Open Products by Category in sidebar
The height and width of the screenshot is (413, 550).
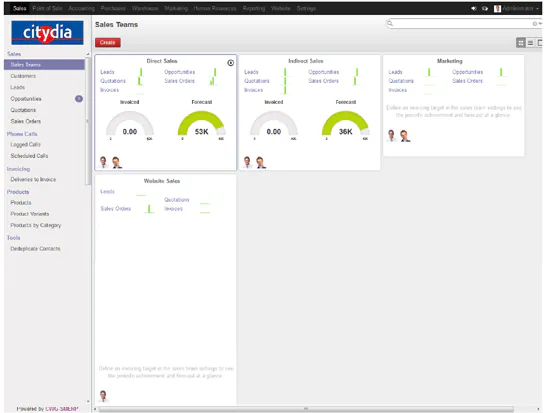coord(36,225)
